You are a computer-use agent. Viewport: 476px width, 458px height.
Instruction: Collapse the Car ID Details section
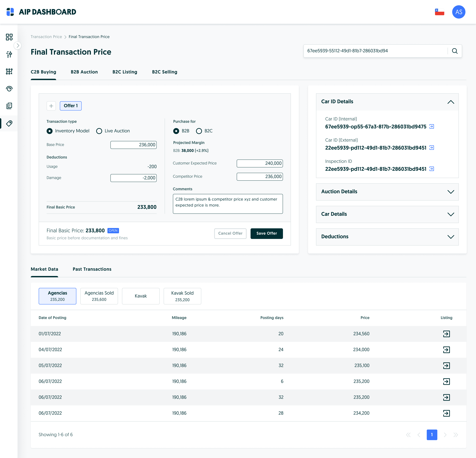click(x=451, y=102)
